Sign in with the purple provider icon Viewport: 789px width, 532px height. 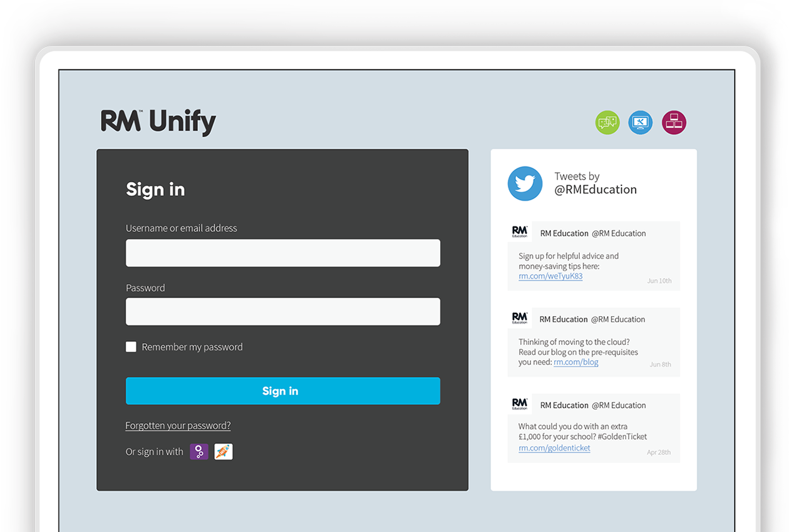coord(199,451)
